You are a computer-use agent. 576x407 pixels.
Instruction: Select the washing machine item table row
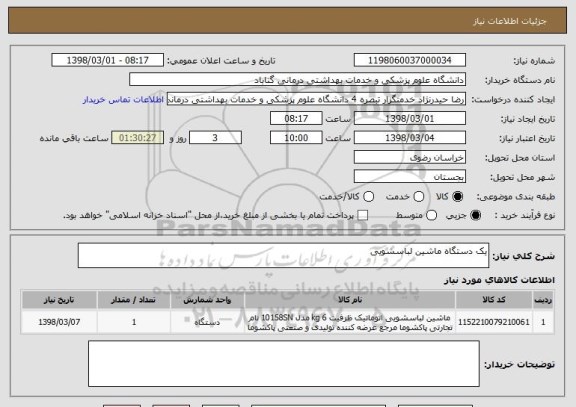288,322
